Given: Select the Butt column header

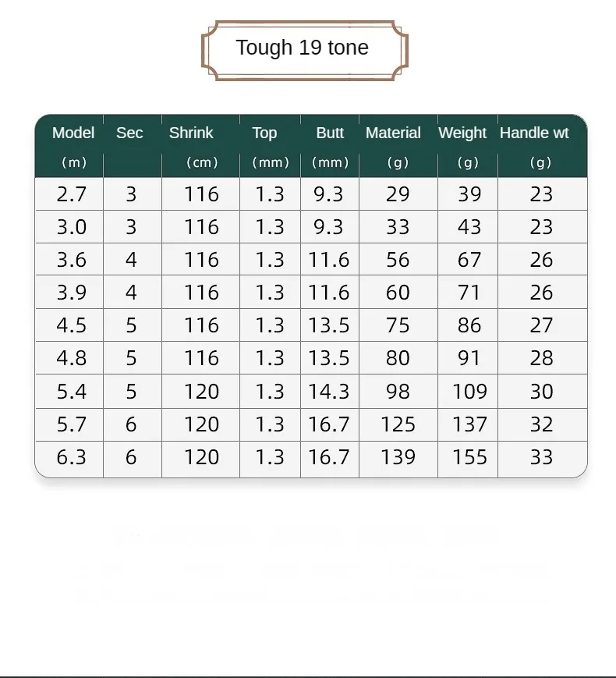Looking at the screenshot, I should 330,133.
